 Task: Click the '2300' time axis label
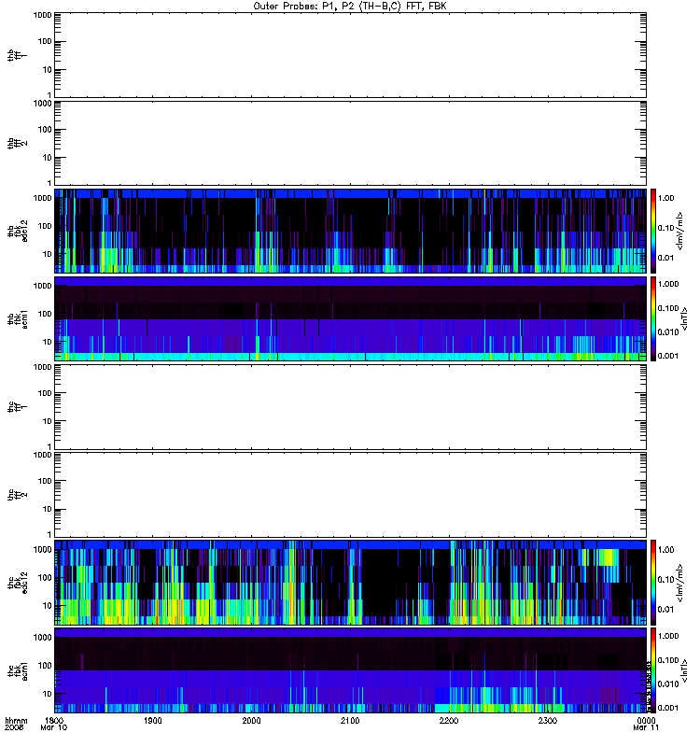click(548, 720)
